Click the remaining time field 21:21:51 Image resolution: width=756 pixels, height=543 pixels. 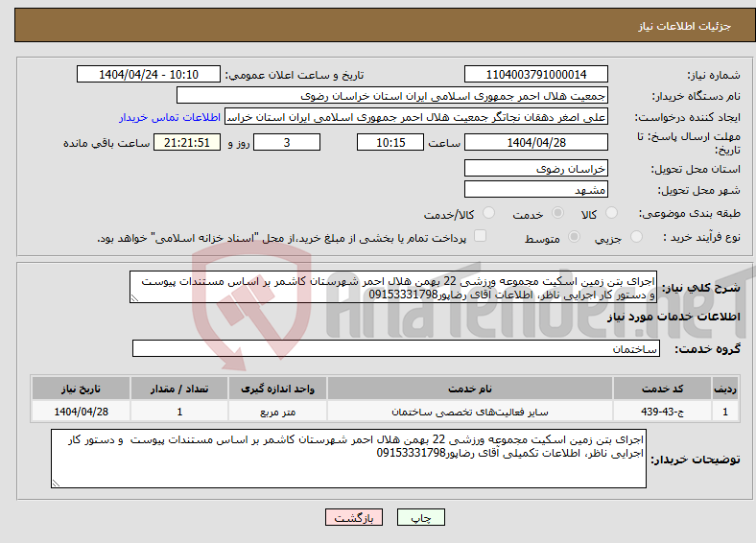(x=187, y=142)
